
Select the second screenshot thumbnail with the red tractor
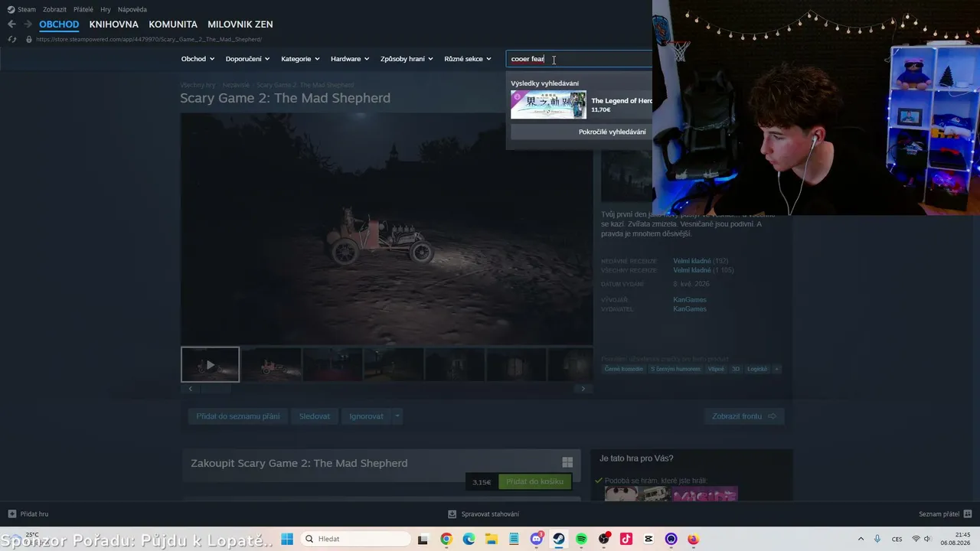pyautogui.click(x=271, y=364)
